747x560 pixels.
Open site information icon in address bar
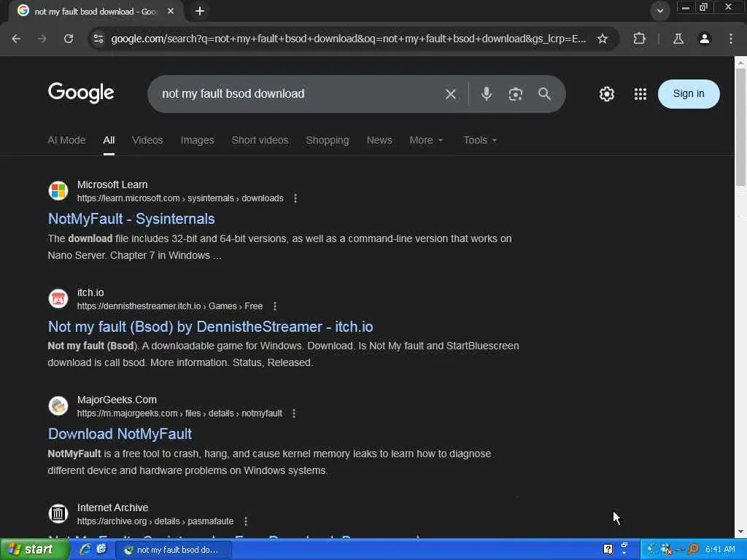(98, 39)
